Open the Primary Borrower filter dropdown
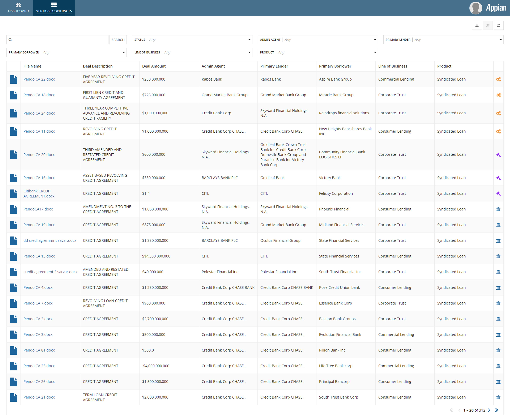Image resolution: width=510 pixels, height=420 pixels. click(x=67, y=52)
